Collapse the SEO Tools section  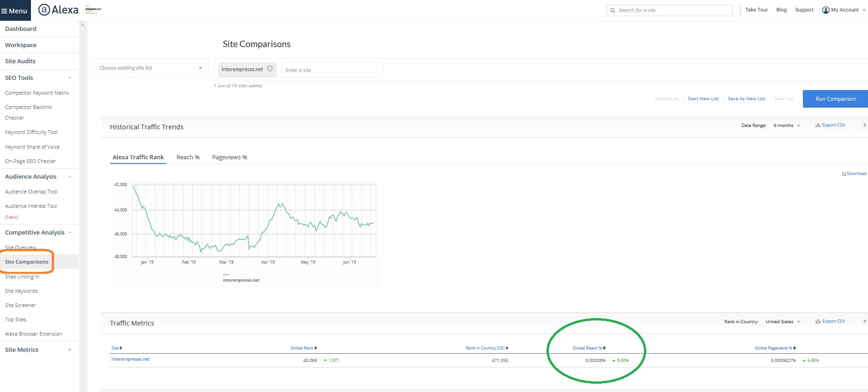click(70, 78)
